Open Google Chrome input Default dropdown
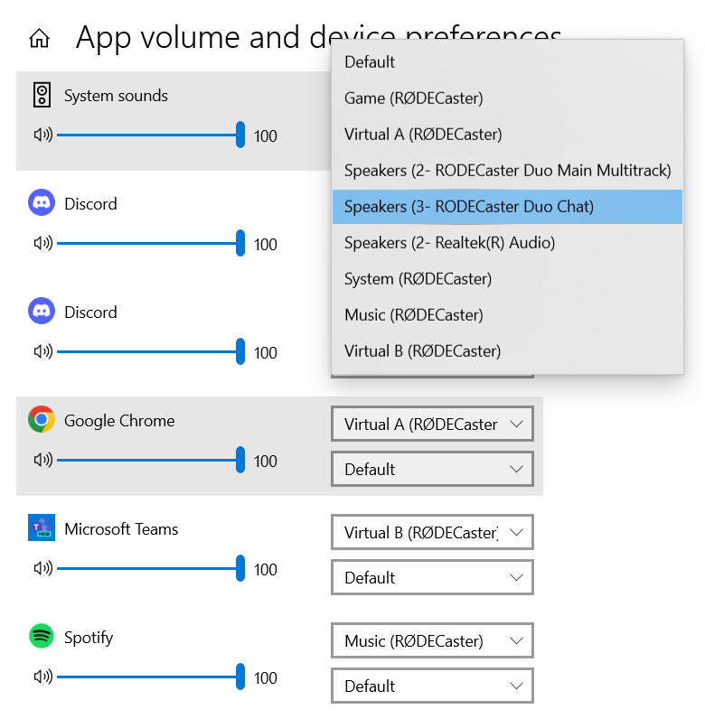 click(432, 469)
